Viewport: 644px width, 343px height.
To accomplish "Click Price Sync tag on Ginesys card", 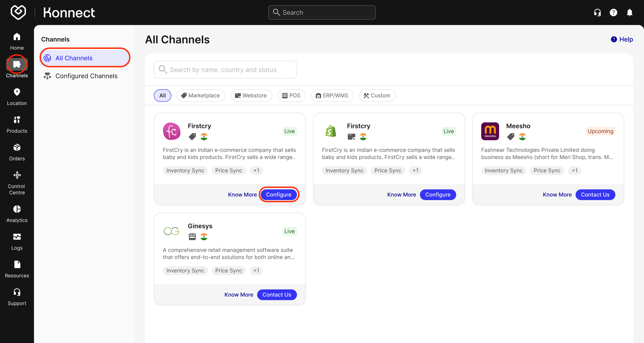I will [x=229, y=271].
